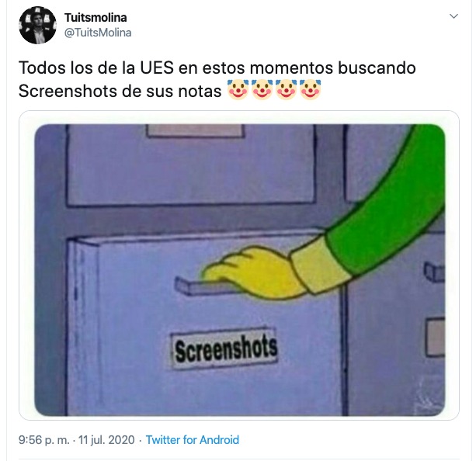Click the 11 jul. 2020 date
This screenshot has height=461, width=476.
pos(106,440)
